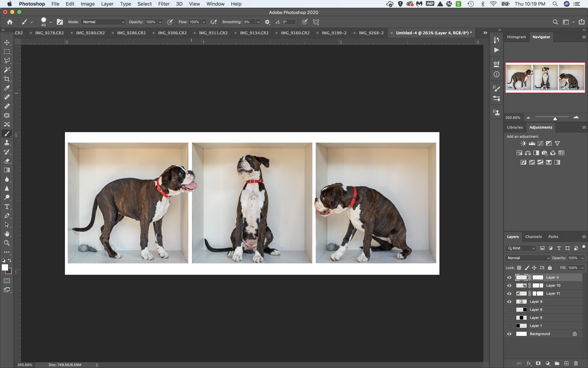Open brush smoothing options gear
The image size is (588, 368).
[267, 22]
